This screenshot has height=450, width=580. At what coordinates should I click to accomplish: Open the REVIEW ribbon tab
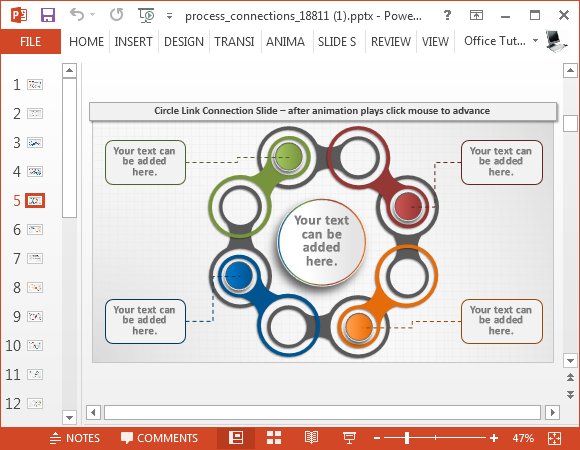coord(391,41)
